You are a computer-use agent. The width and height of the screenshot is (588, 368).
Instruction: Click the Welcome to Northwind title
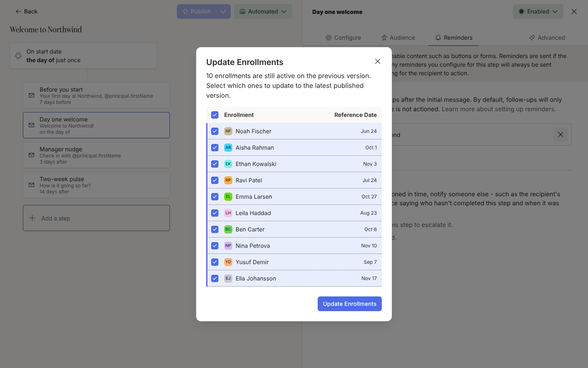click(46, 29)
